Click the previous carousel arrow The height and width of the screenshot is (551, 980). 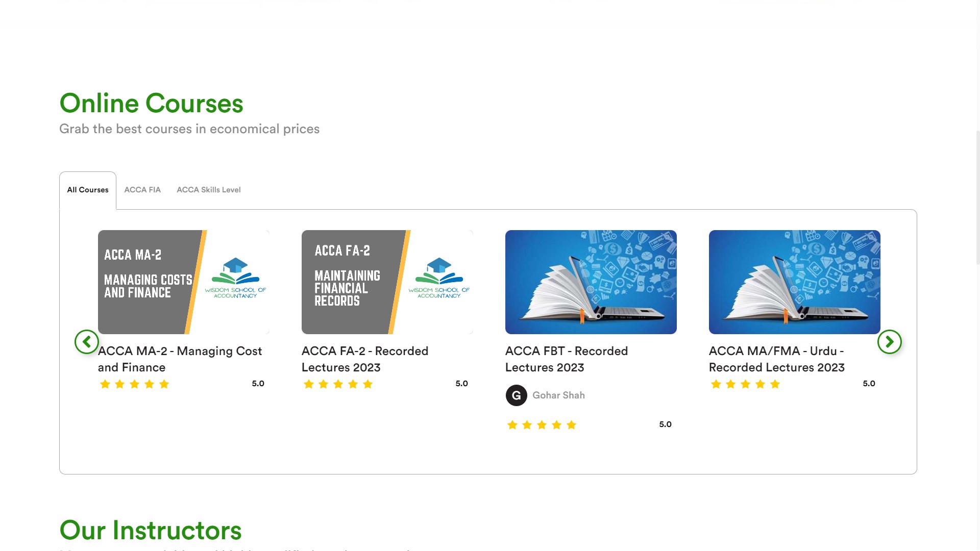87,342
